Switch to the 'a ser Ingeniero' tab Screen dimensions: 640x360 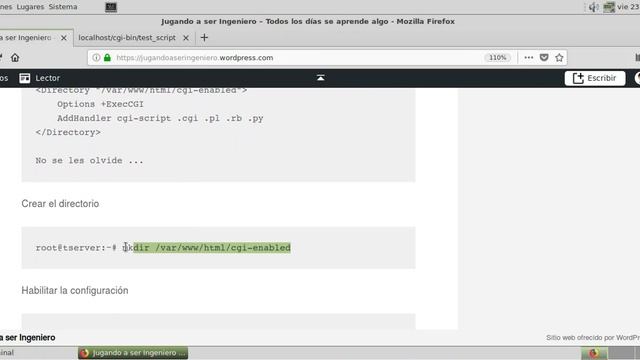pyautogui.click(x=26, y=38)
